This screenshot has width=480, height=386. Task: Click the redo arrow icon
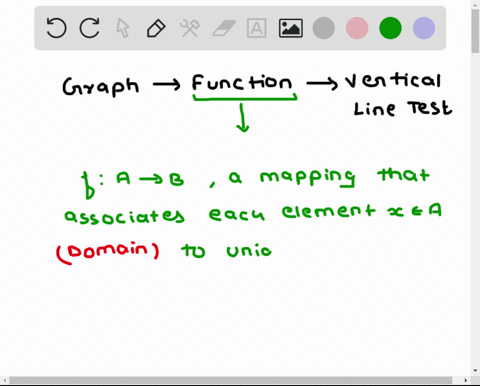click(x=90, y=28)
